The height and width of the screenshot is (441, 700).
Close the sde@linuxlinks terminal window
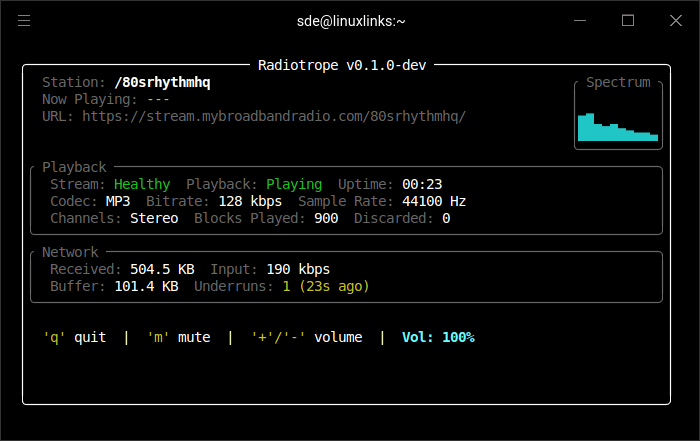click(x=676, y=21)
